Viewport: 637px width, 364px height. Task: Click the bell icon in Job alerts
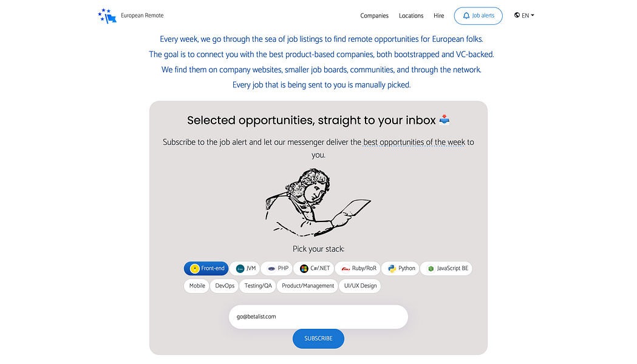point(466,16)
